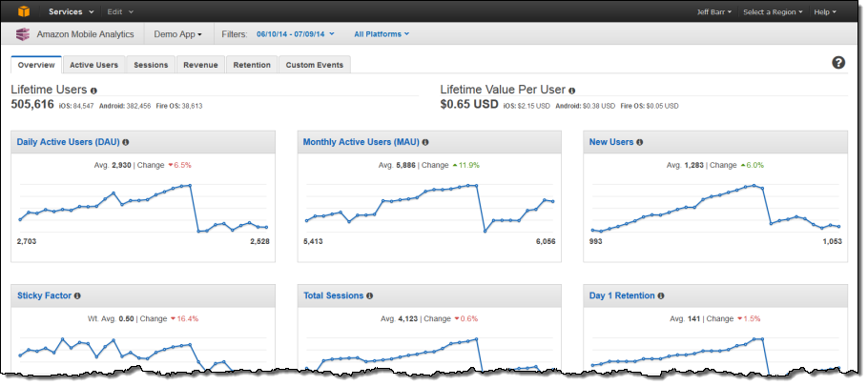Image resolution: width=868 pixels, height=386 pixels.
Task: Show info for Total Sessions
Action: [x=370, y=296]
